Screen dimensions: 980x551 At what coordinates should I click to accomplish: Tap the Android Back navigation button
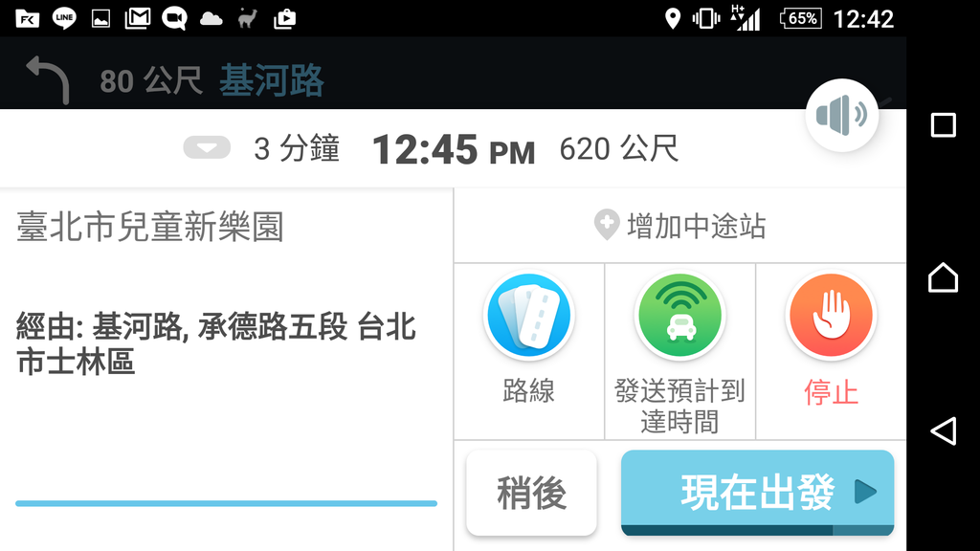pos(943,431)
